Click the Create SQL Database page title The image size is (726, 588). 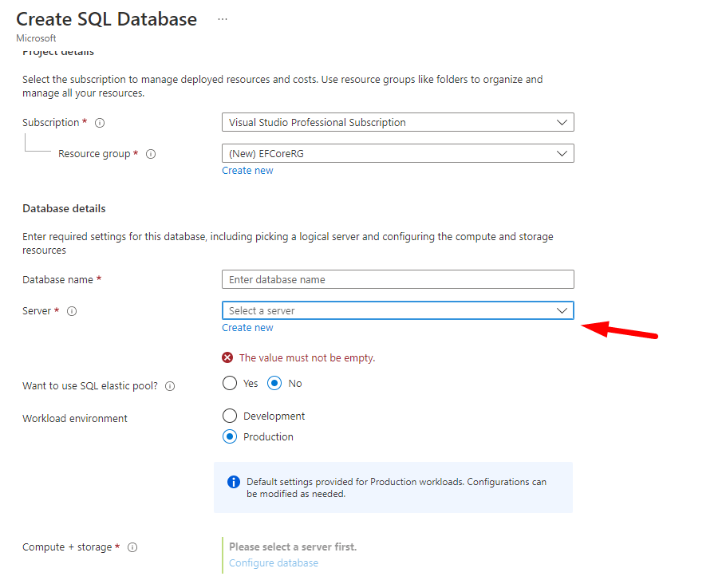point(106,19)
